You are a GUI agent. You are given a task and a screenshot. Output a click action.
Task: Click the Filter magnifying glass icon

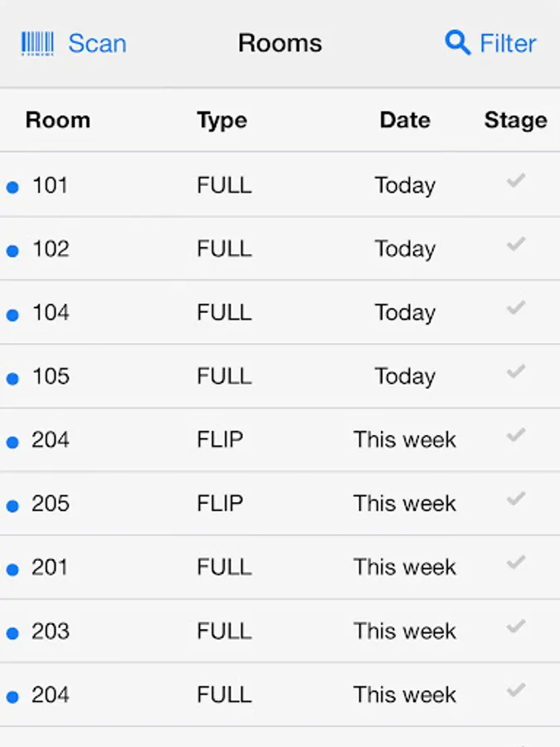[457, 41]
